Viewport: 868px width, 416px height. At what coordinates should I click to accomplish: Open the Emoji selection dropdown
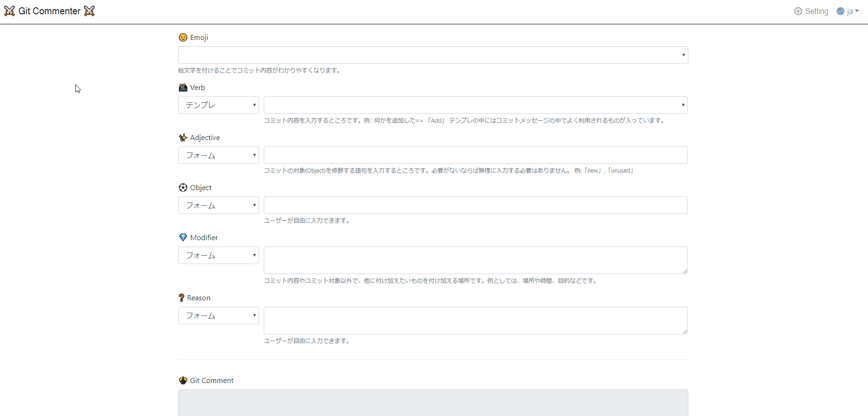click(432, 55)
